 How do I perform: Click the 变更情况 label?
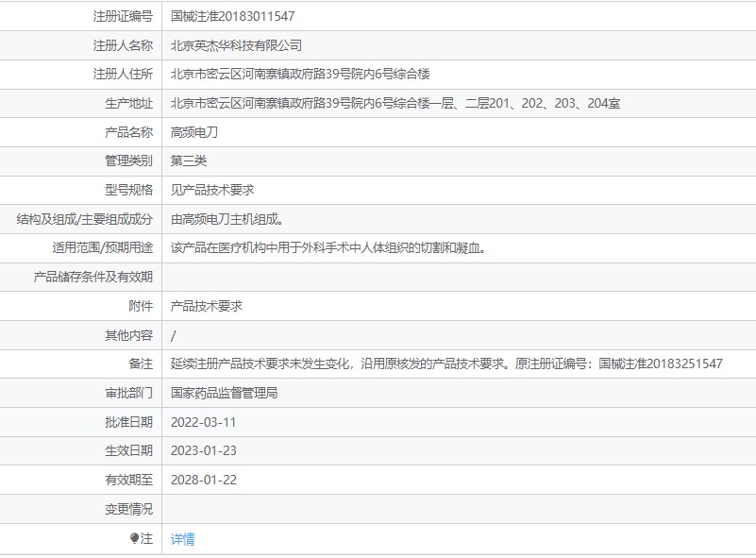pos(128,509)
